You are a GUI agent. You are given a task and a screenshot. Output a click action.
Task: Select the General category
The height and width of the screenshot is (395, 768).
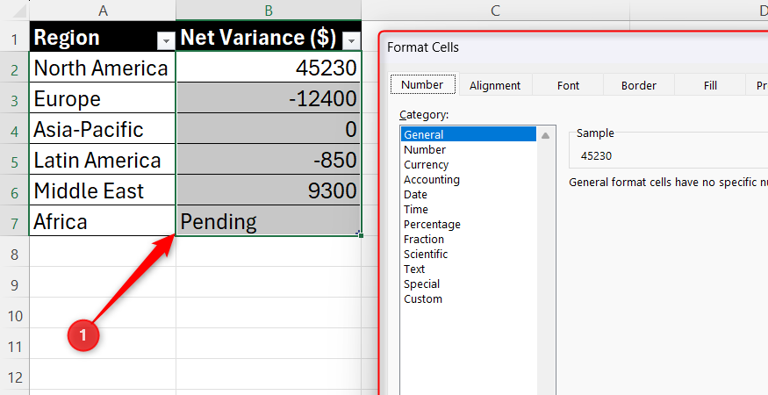coord(468,134)
